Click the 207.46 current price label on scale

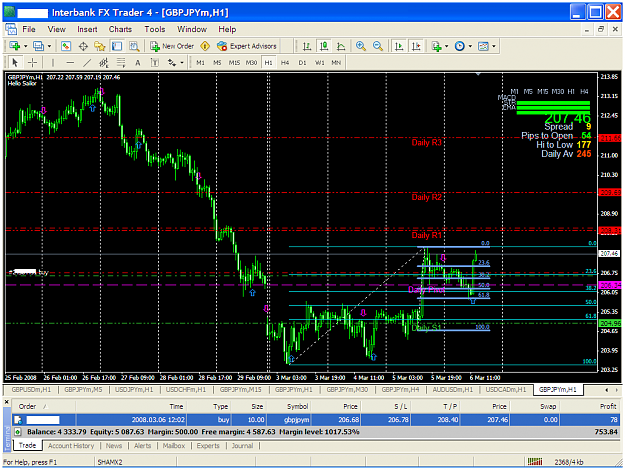609,253
